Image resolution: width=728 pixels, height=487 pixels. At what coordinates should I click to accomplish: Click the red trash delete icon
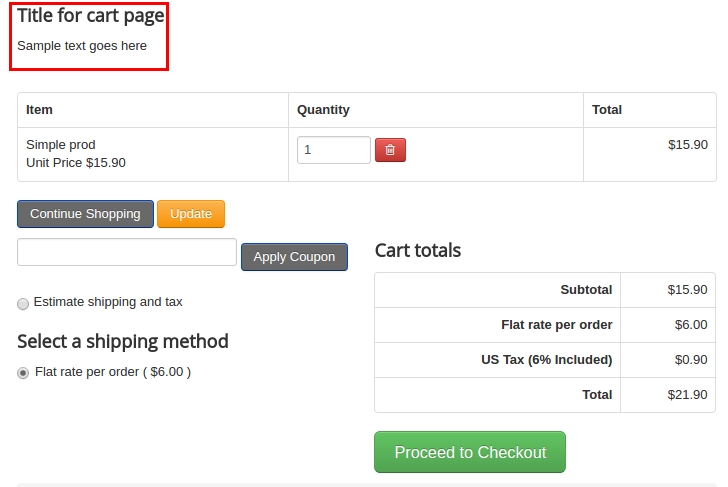(x=390, y=150)
